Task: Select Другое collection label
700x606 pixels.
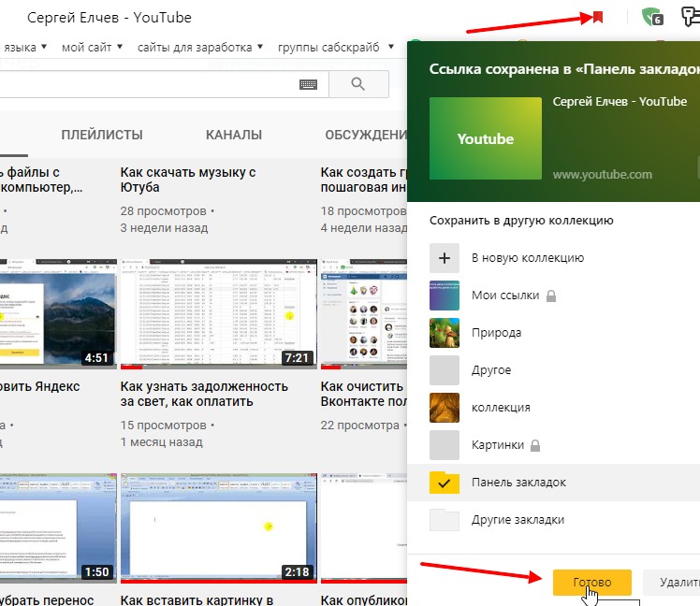Action: (x=491, y=370)
